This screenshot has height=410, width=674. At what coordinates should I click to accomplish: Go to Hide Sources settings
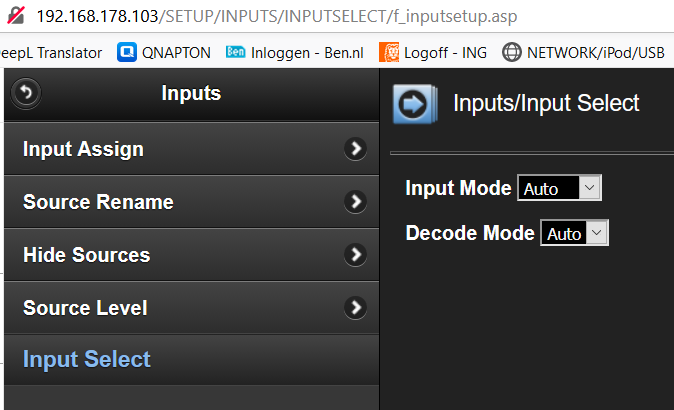click(x=86, y=255)
